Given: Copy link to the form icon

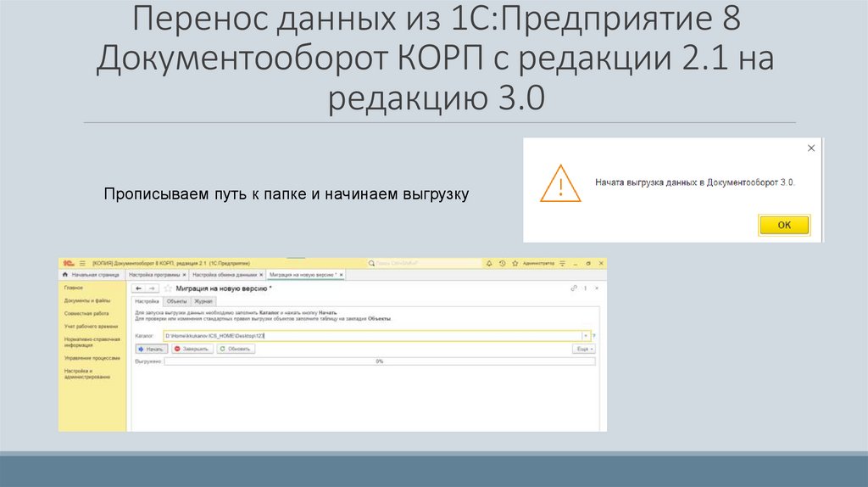Looking at the screenshot, I should [574, 288].
